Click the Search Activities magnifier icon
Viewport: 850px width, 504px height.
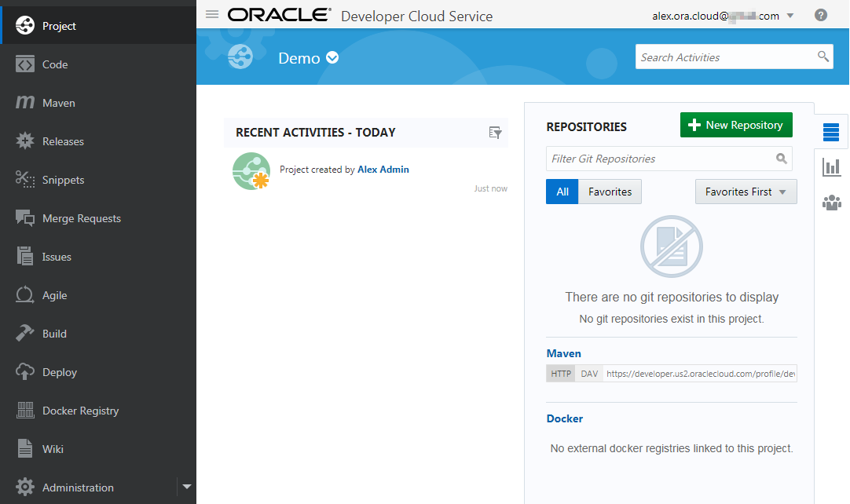pyautogui.click(x=823, y=57)
